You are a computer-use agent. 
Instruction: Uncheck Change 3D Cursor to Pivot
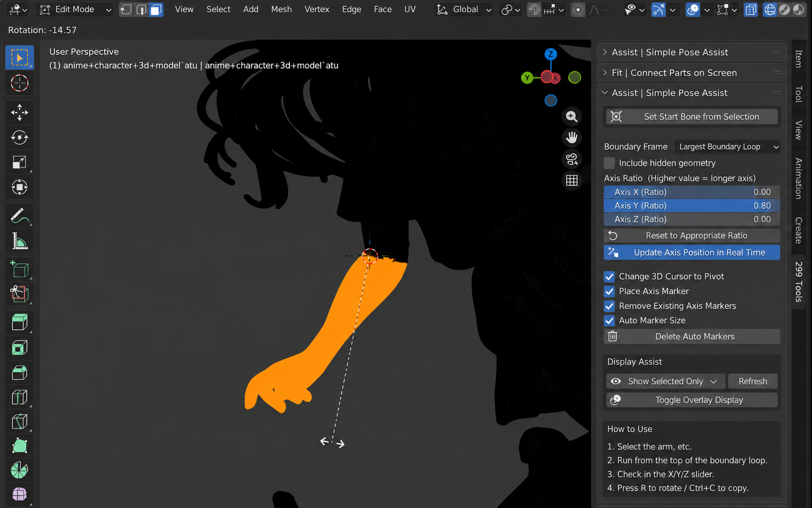click(609, 277)
